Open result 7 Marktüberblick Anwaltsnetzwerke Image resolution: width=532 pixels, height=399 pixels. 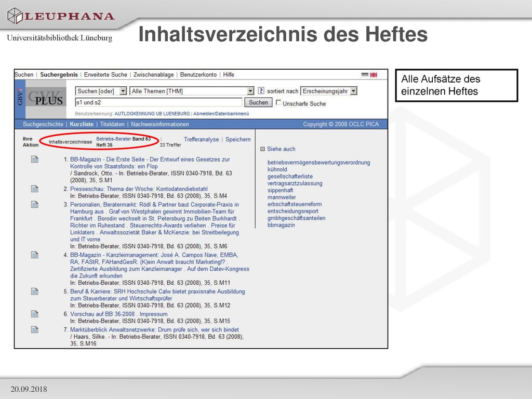pos(154,329)
